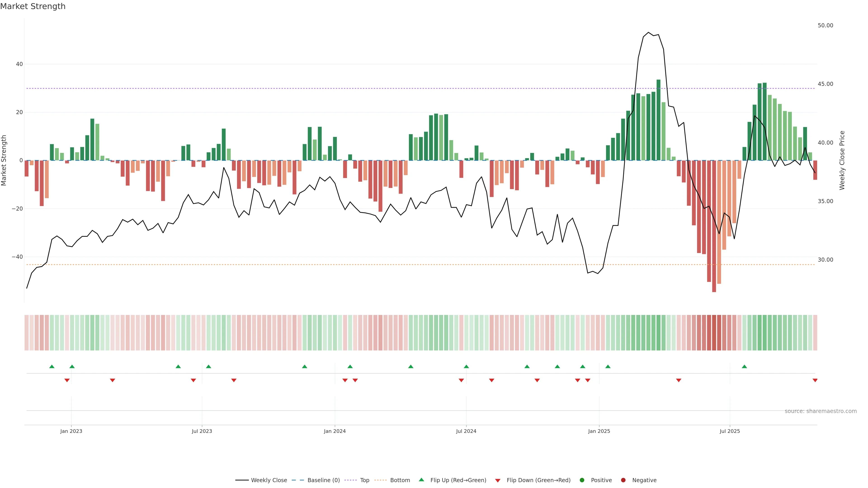
Task: Click the rightmost green flip-up marker
Action: click(x=744, y=366)
